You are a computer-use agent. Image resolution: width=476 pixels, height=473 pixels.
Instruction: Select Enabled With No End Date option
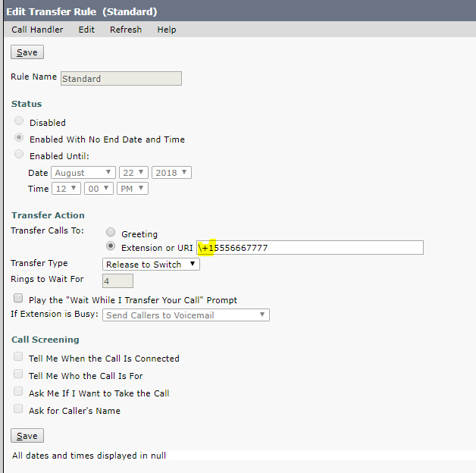tap(19, 139)
